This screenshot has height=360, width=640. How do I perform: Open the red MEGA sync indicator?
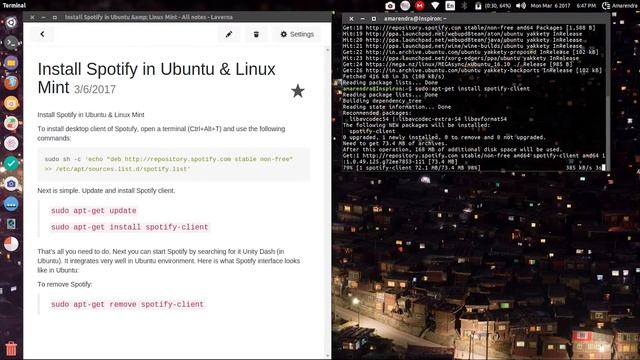pos(420,6)
